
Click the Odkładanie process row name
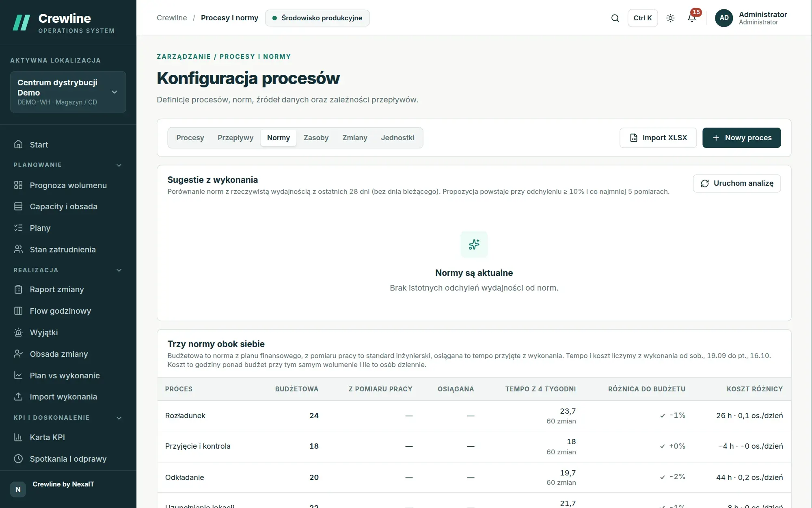(x=185, y=478)
